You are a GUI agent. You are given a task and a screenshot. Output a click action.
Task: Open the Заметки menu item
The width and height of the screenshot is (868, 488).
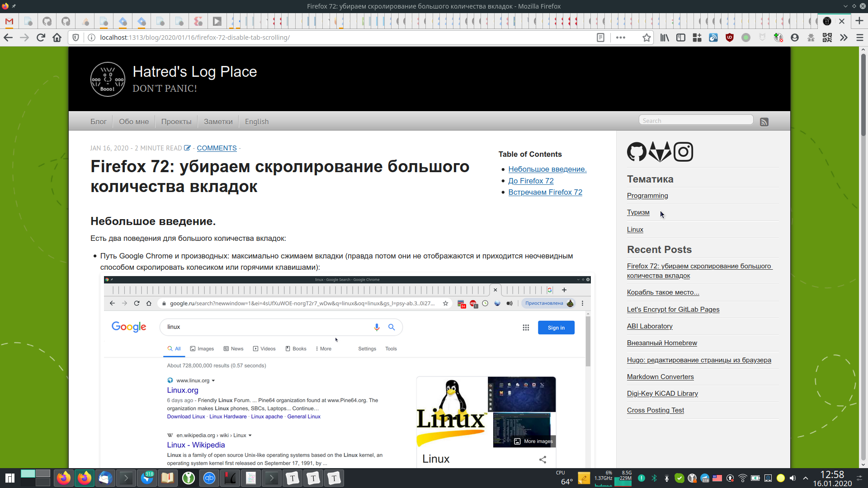218,122
